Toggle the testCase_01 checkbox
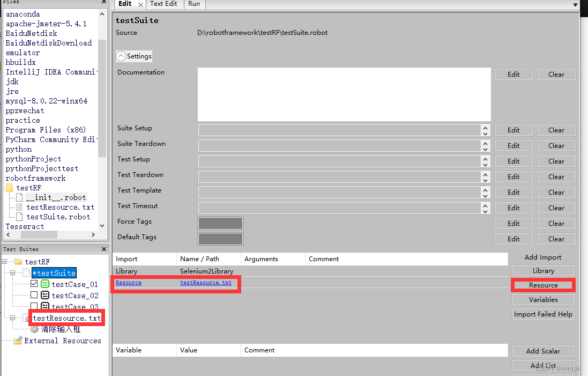The image size is (588, 376). [34, 284]
